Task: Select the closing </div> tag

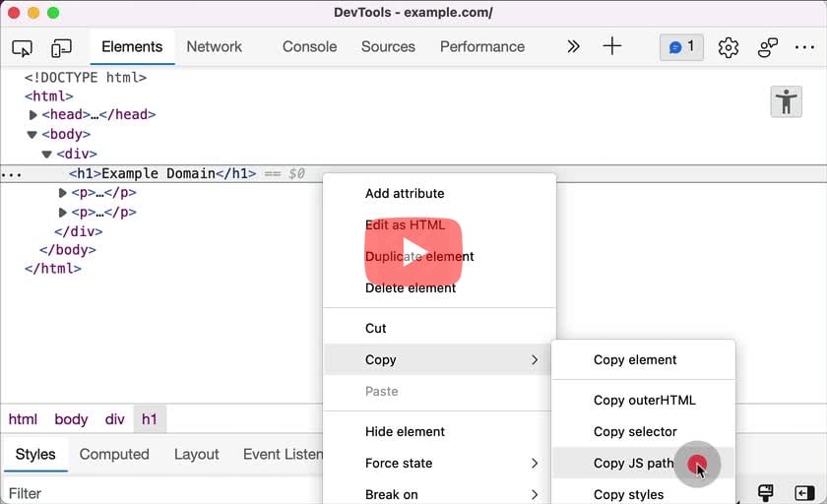Action: [79, 232]
